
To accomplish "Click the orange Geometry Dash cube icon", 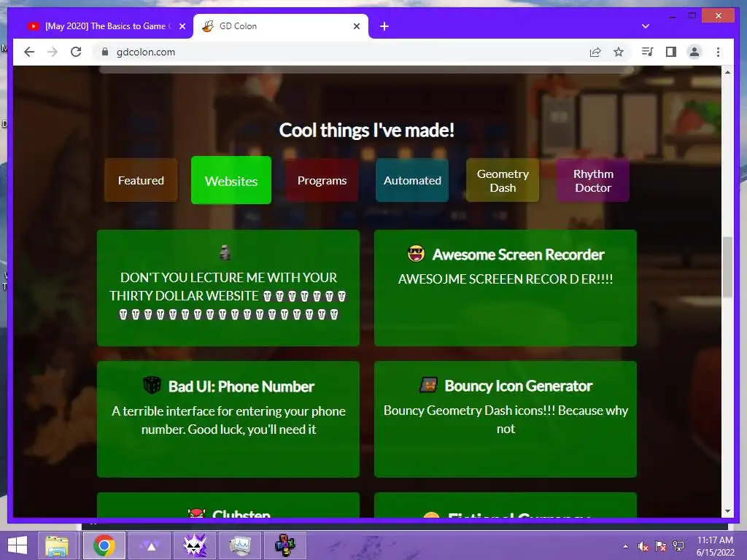I will [428, 385].
